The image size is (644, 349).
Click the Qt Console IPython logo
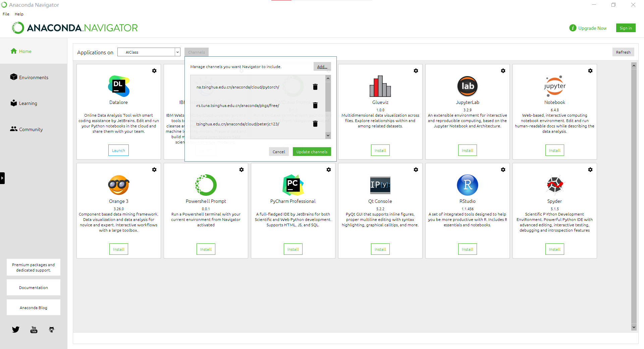pos(380,185)
